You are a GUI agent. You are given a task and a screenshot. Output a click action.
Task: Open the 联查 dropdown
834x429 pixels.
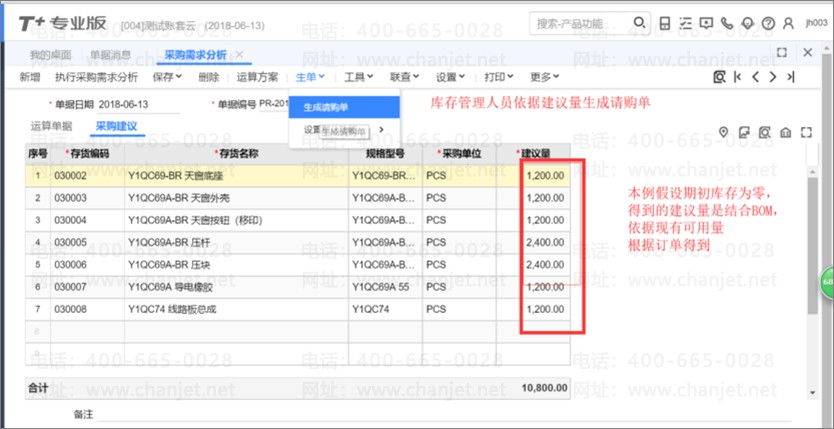[404, 77]
